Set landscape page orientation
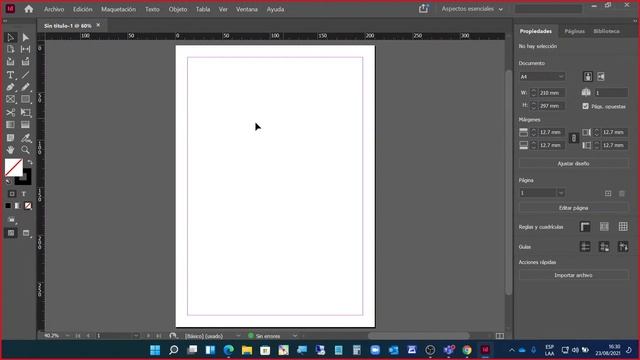Image resolution: width=640 pixels, height=360 pixels. [x=601, y=76]
